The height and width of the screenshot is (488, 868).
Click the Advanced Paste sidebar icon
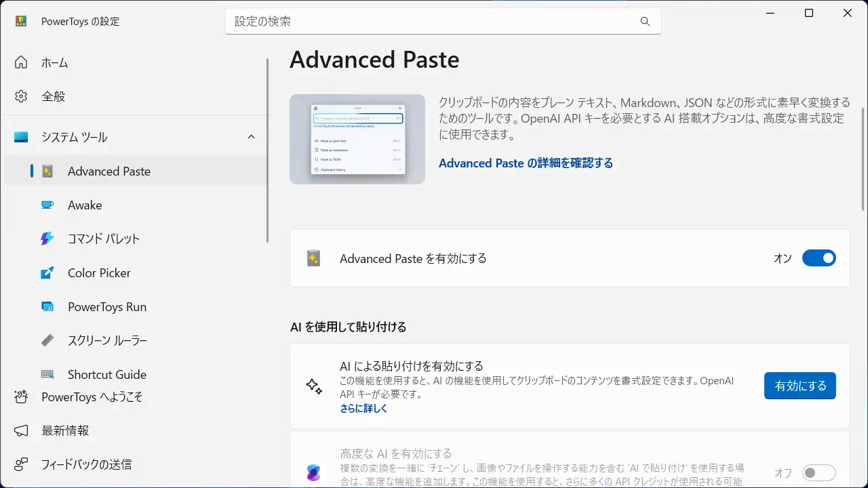coord(47,171)
